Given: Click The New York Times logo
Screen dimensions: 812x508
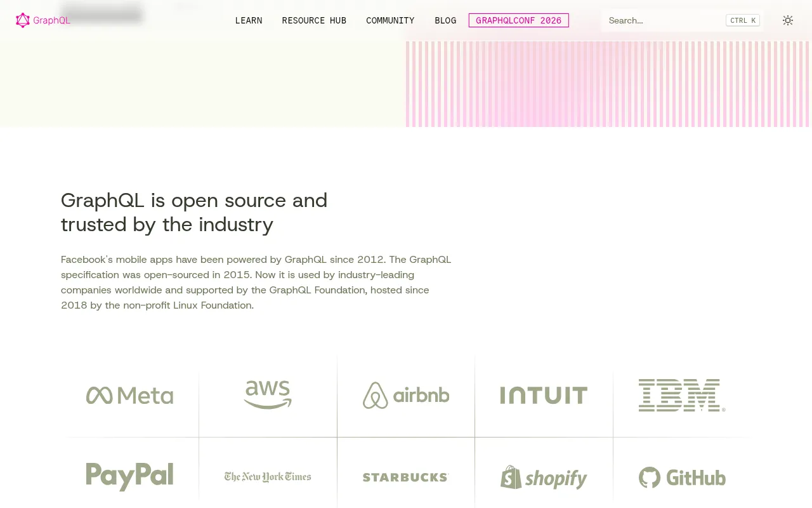Looking at the screenshot, I should click(268, 477).
